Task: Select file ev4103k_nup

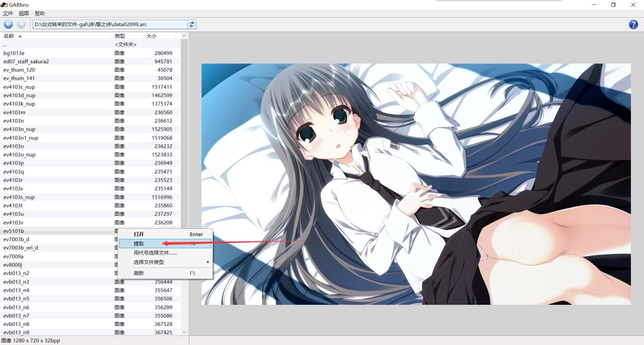Action: 90,104
